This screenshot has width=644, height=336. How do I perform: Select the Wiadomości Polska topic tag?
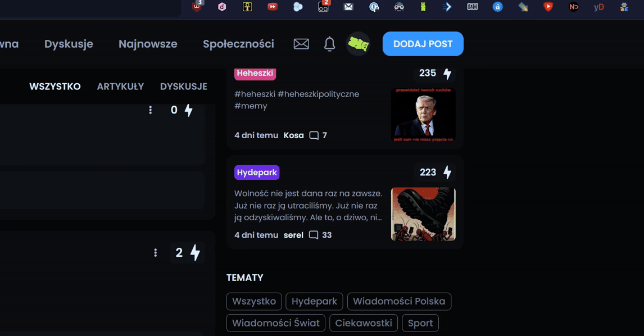tap(399, 302)
